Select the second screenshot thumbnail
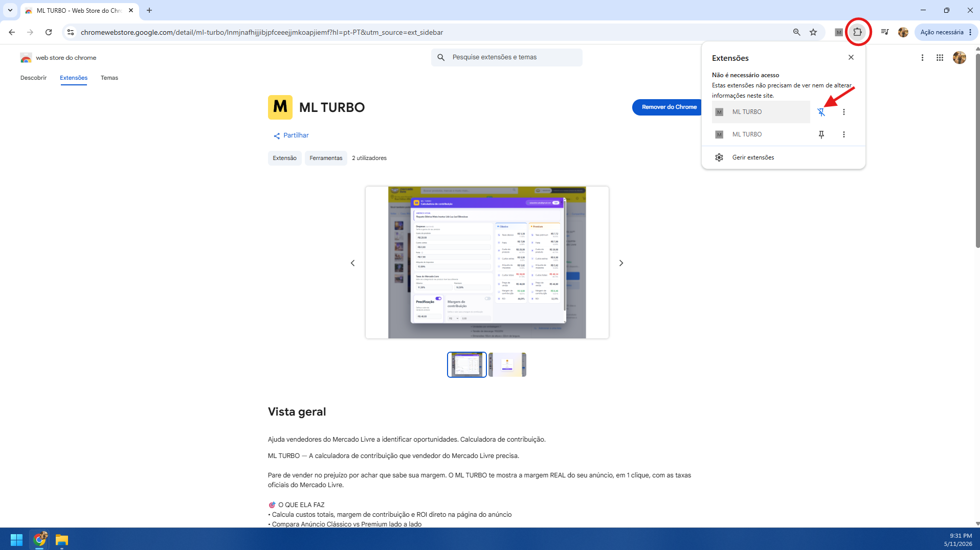The image size is (980, 550). [x=507, y=364]
